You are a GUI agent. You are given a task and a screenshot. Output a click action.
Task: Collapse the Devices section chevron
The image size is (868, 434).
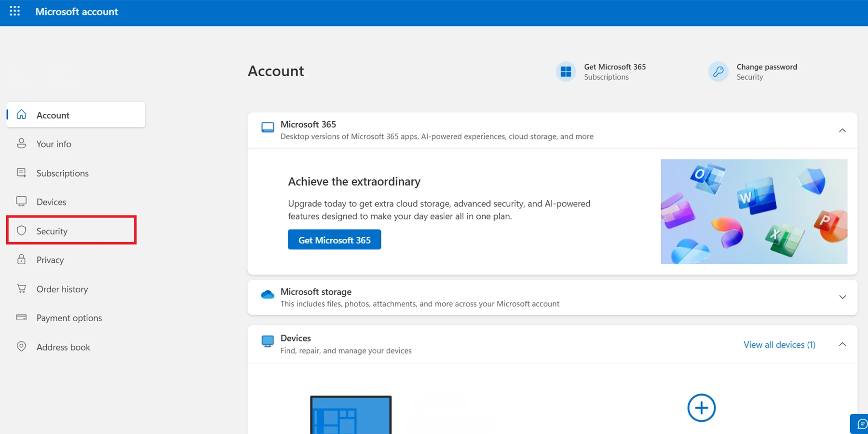842,344
